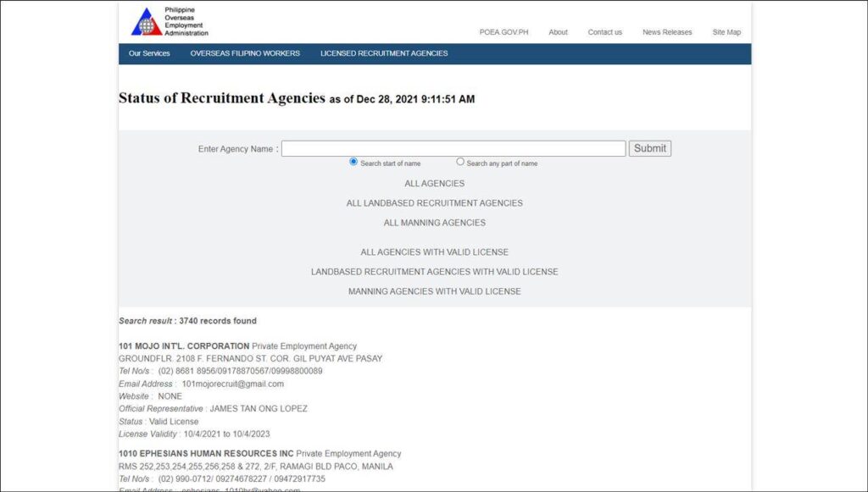The height and width of the screenshot is (492, 868).
Task: Click the 3740 records found text
Action: (x=218, y=321)
